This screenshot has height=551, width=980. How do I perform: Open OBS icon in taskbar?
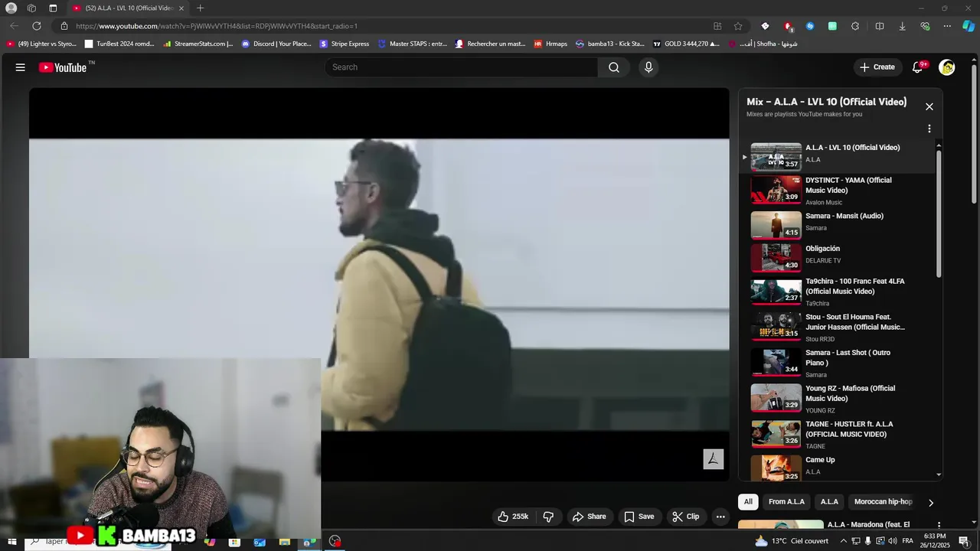pos(335,541)
